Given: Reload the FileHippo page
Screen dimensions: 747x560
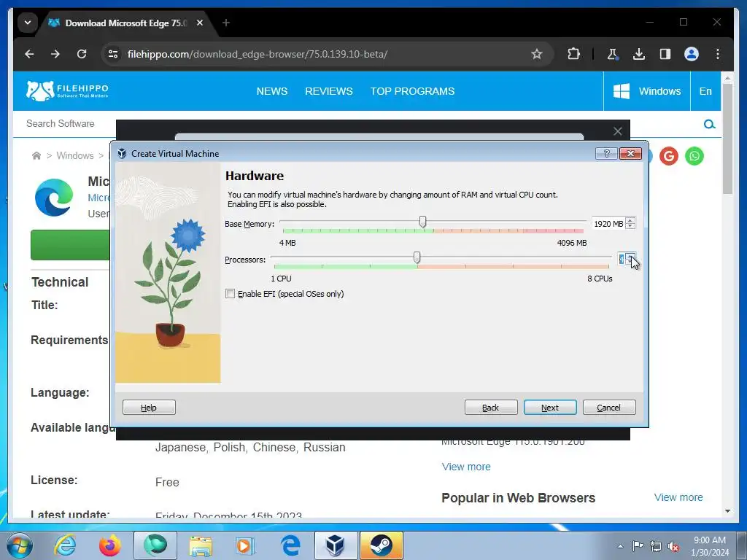Looking at the screenshot, I should tap(82, 54).
